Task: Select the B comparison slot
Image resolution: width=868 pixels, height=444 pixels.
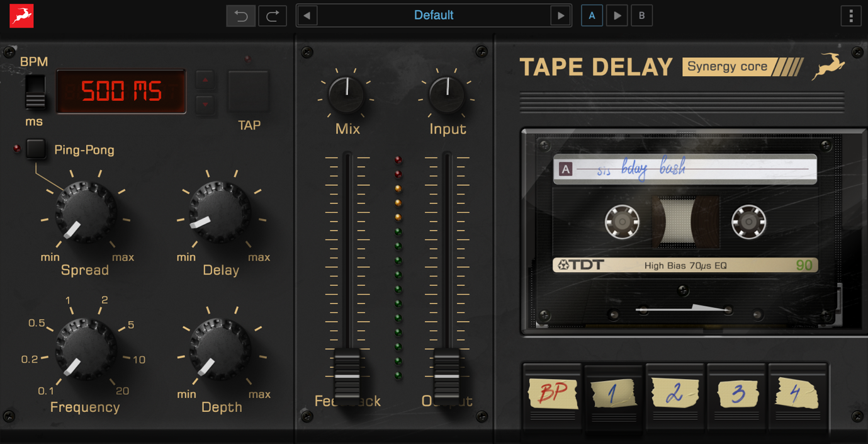Action: pos(641,16)
